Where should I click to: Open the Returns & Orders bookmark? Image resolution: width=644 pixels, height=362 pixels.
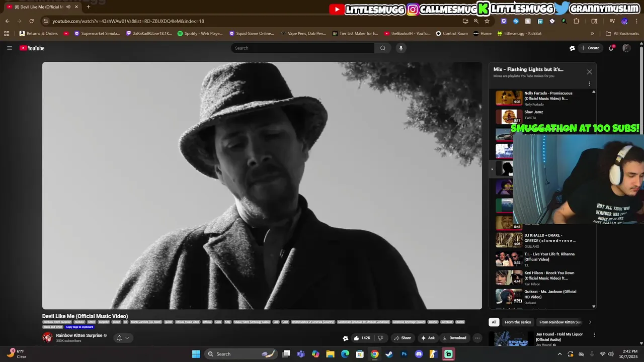coord(39,33)
